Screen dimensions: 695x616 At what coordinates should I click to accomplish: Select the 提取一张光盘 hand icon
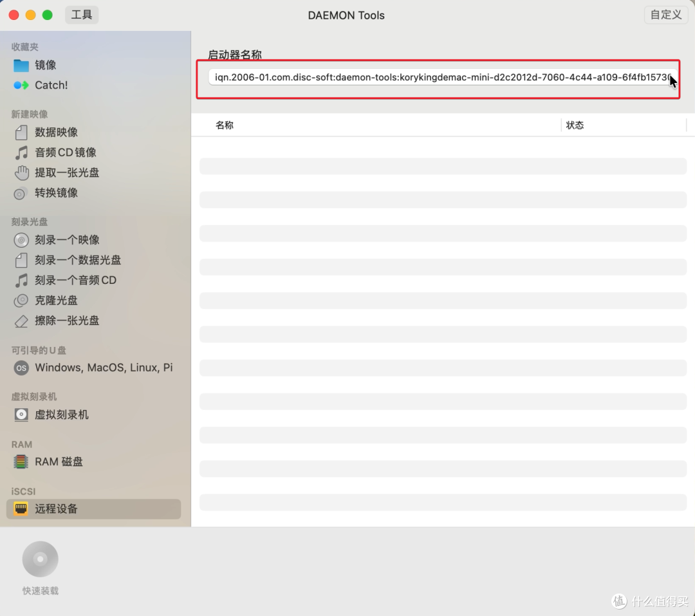21,173
